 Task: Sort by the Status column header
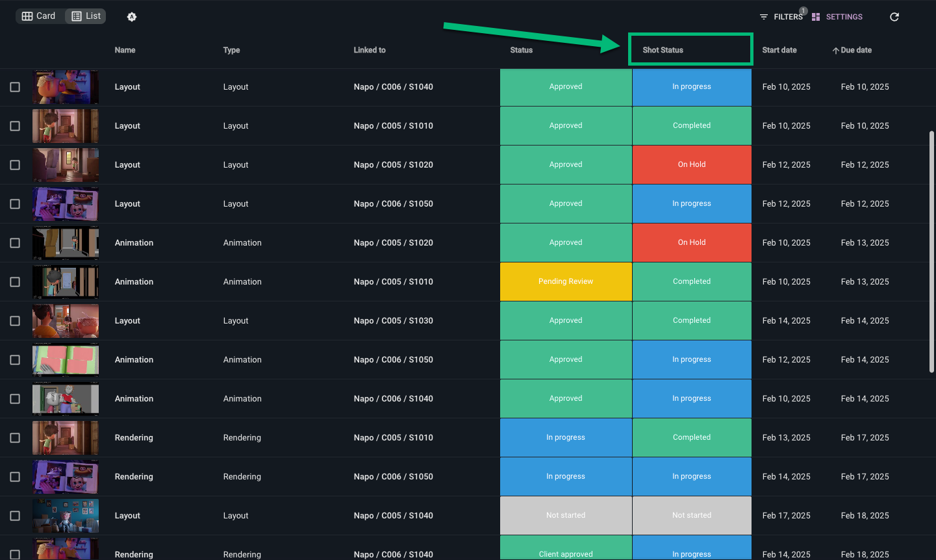(522, 50)
